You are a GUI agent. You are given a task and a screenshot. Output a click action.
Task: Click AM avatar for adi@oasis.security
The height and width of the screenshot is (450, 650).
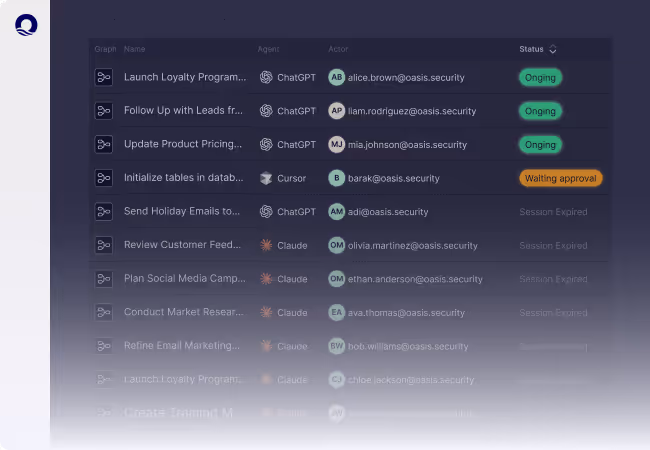pyautogui.click(x=337, y=211)
